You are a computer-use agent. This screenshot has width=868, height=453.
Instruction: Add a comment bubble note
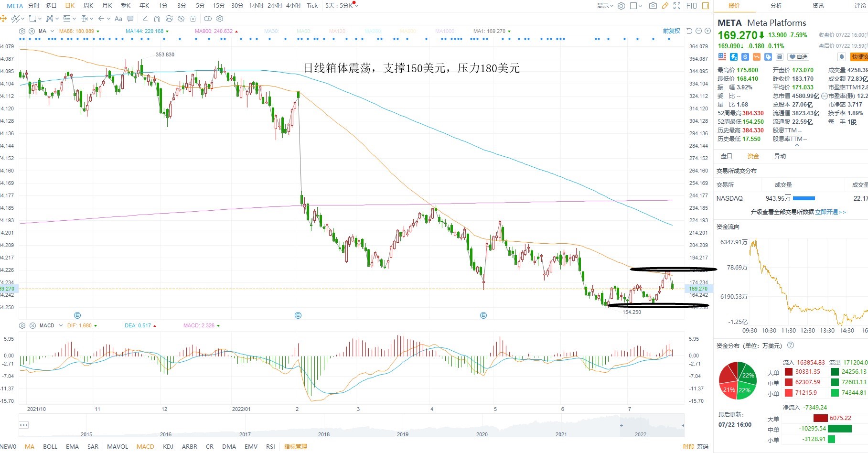coord(130,19)
